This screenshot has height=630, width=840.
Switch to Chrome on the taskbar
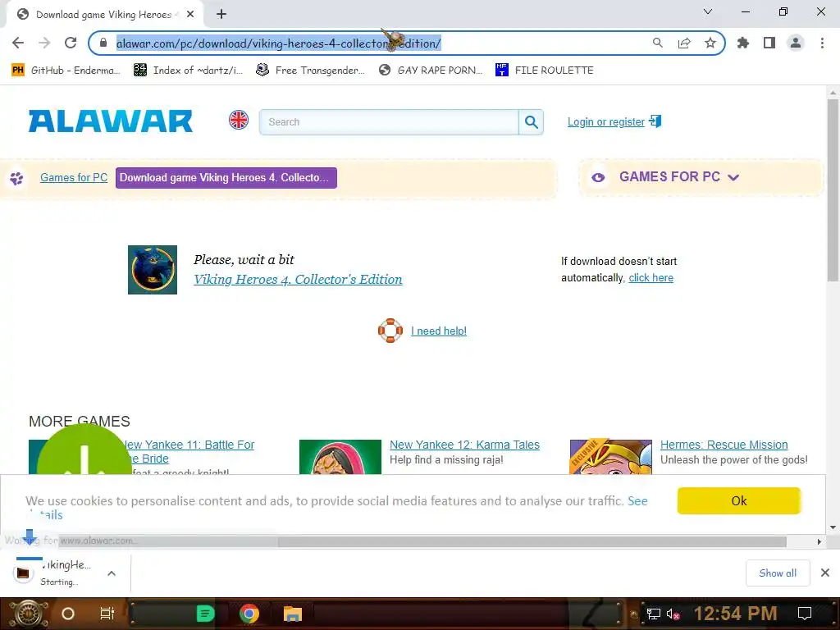pyautogui.click(x=249, y=614)
